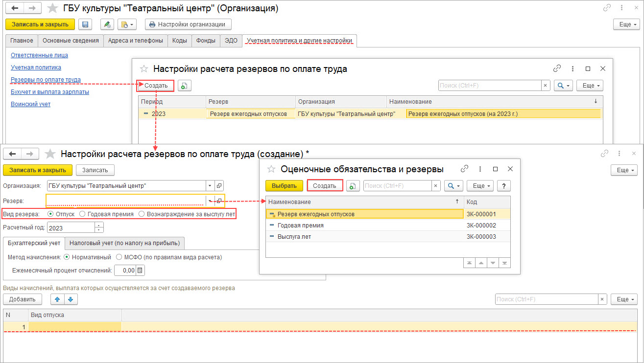Screen dimensions: 644x363
Task: Switch to the Главное tab
Action: pyautogui.click(x=22, y=41)
